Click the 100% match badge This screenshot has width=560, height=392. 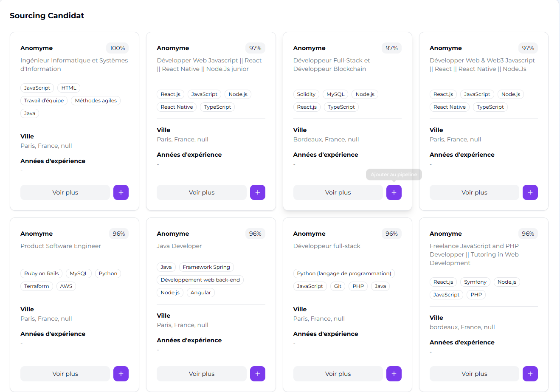click(118, 48)
